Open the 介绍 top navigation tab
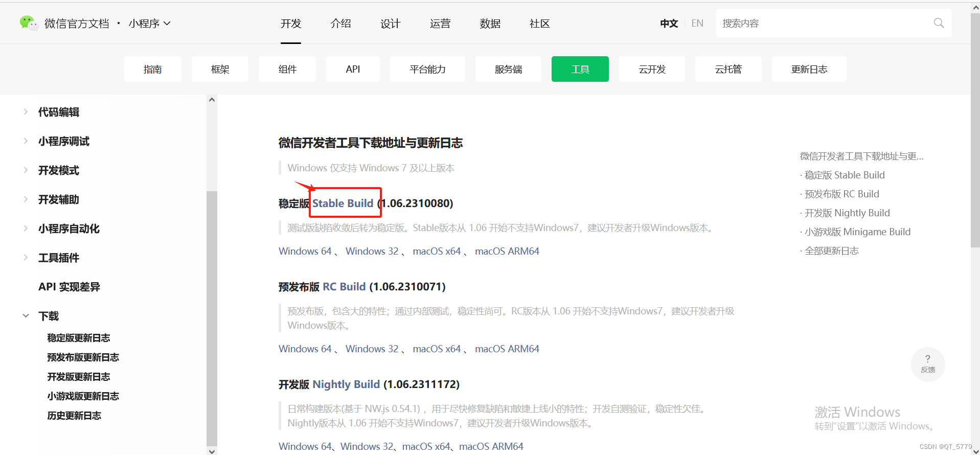Viewport: 980px width, 455px height. pyautogui.click(x=340, y=24)
